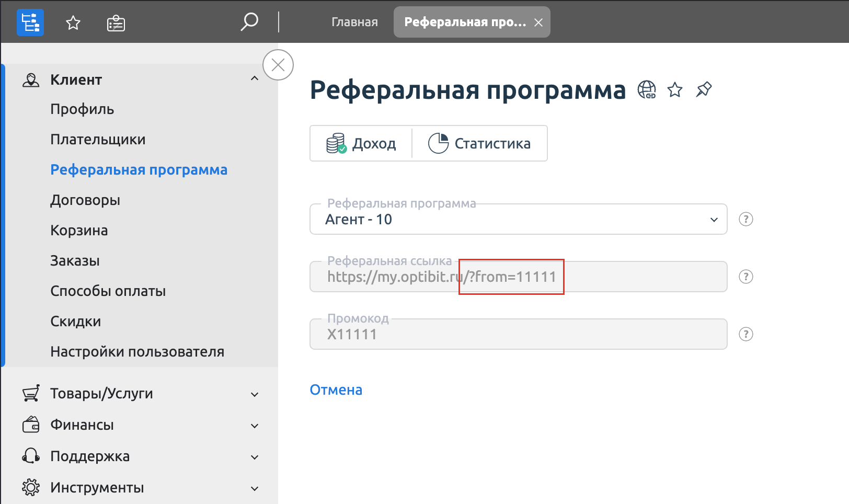Click the Финансы wallet icon
Image resolution: width=849 pixels, height=504 pixels.
[31, 425]
